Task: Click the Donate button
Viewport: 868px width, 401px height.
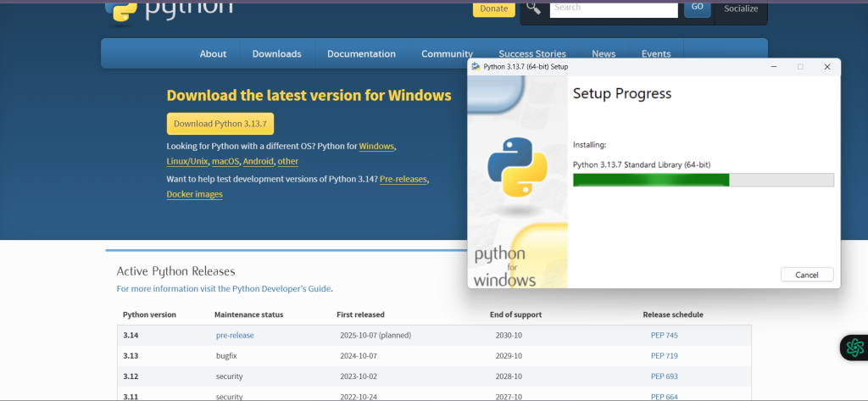Action: pos(493,8)
